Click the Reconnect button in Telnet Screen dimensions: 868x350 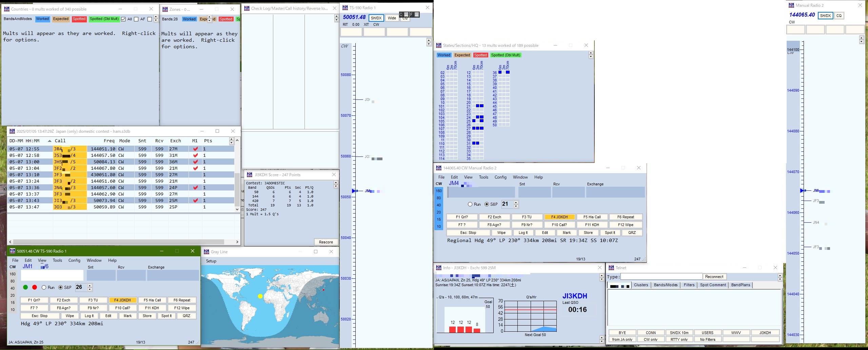click(714, 277)
